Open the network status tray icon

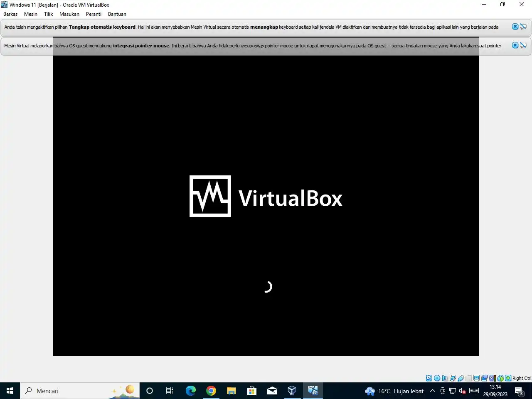453,391
